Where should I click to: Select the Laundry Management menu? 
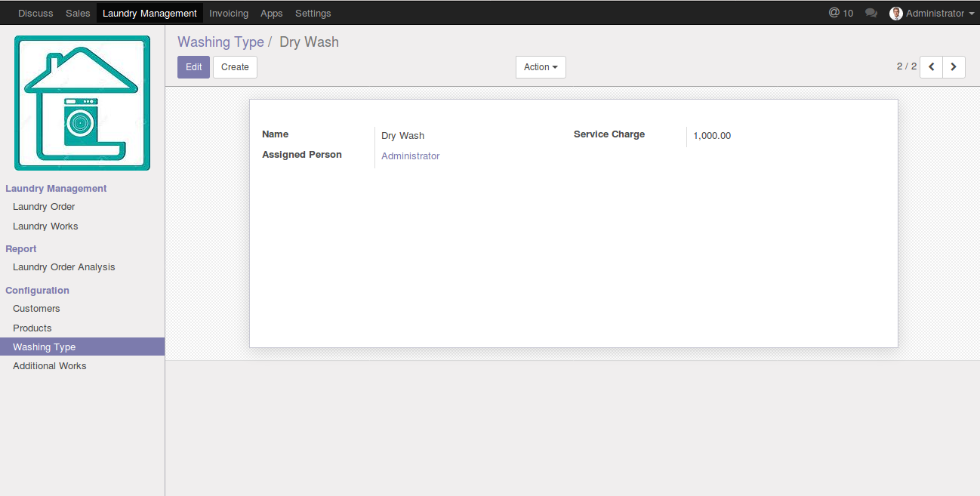(x=149, y=13)
